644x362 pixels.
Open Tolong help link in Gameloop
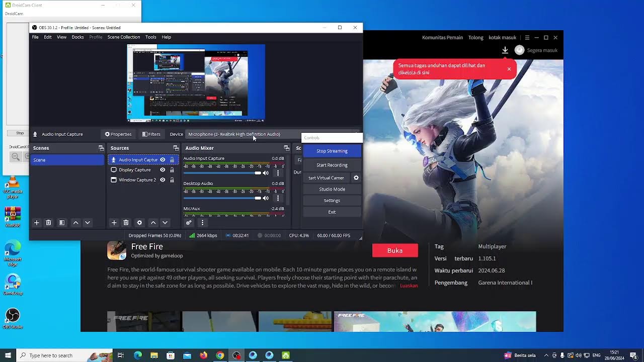475,38
